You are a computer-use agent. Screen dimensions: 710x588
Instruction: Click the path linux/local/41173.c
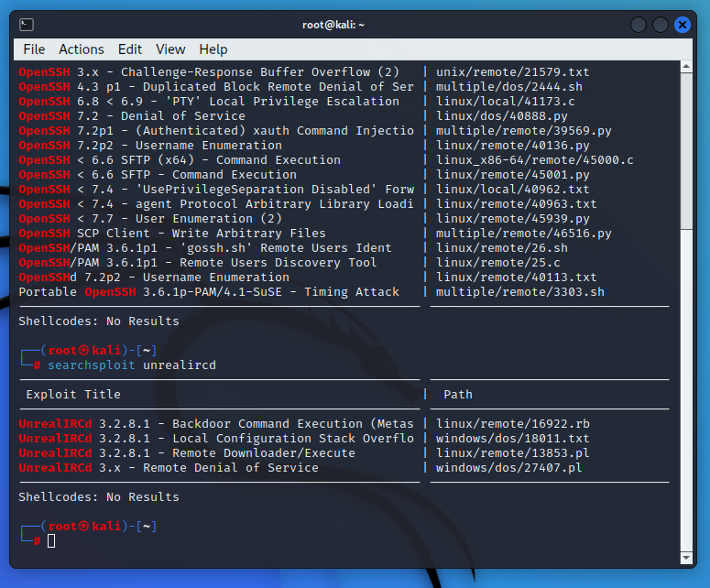[506, 102]
